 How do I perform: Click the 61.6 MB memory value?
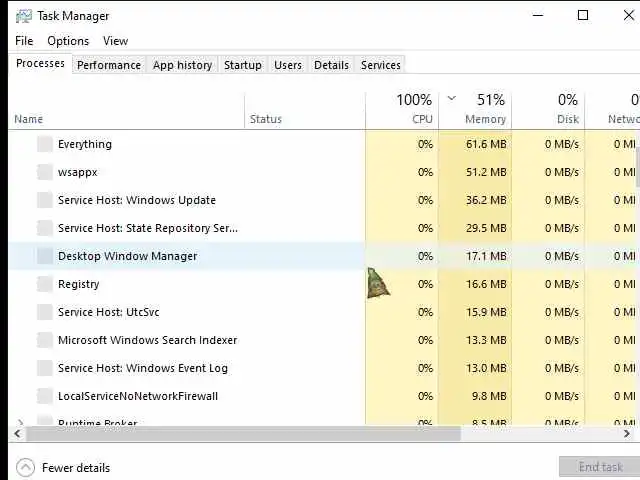click(x=486, y=144)
